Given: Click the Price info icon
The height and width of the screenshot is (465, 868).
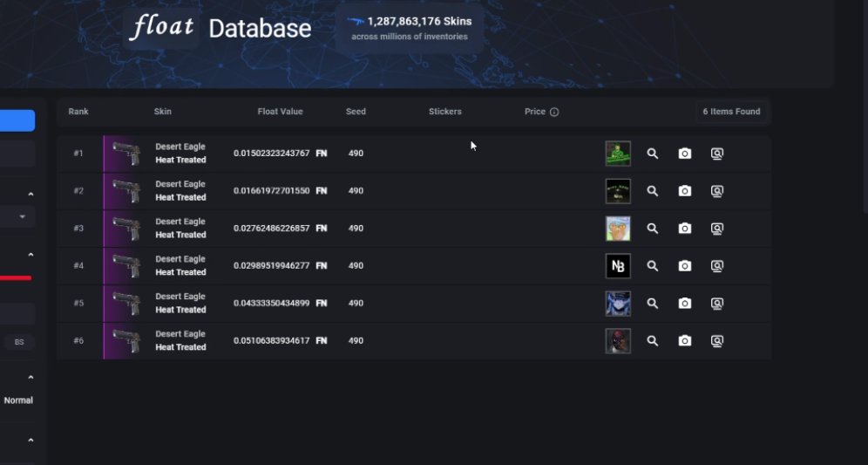Looking at the screenshot, I should point(554,112).
